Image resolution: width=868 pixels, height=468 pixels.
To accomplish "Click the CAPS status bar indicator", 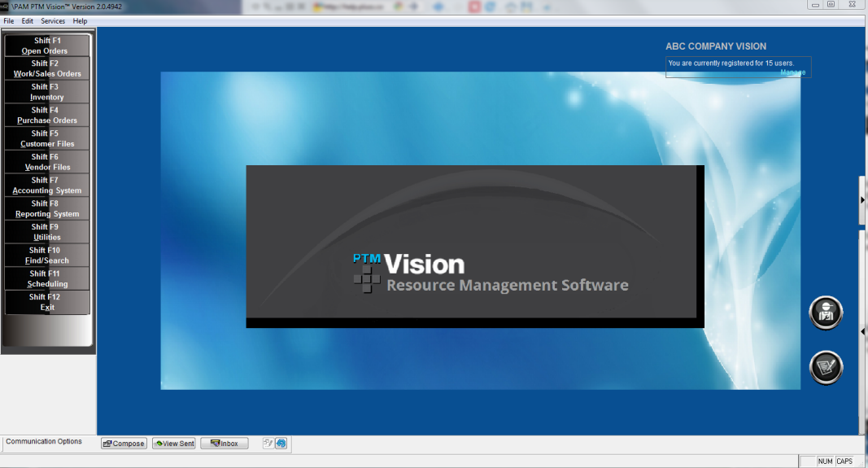I will (x=844, y=461).
